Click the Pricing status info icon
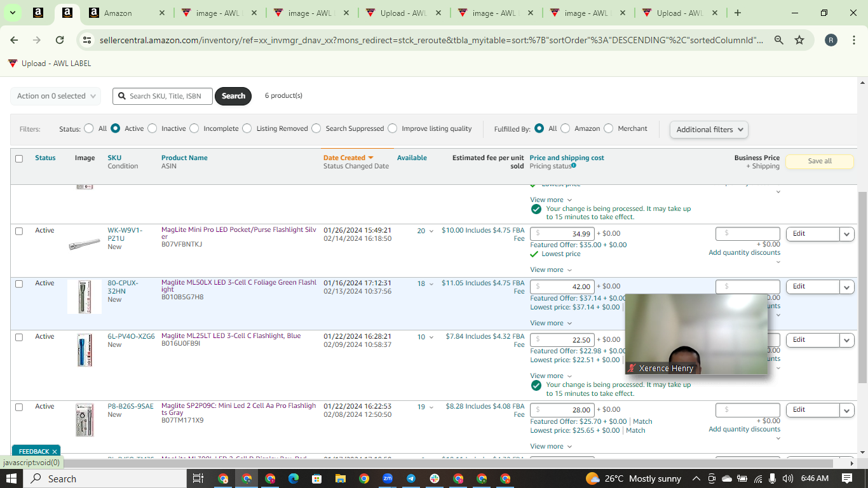 574,166
